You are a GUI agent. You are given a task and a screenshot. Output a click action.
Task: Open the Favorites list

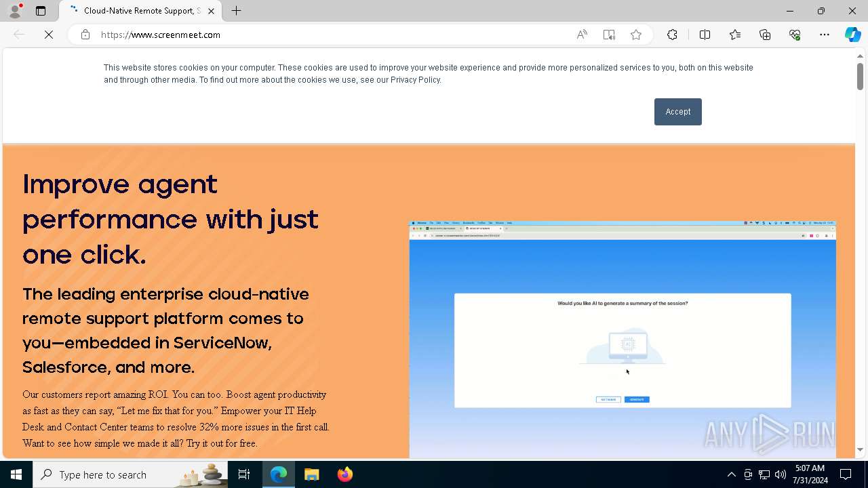[735, 35]
